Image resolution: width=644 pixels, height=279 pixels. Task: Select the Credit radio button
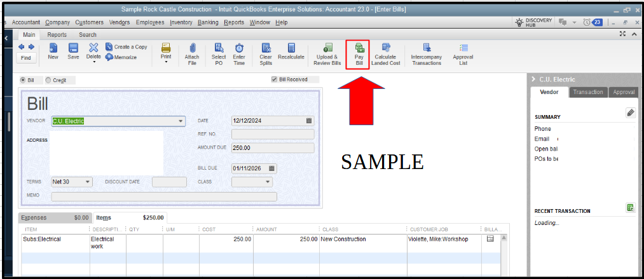tap(48, 81)
